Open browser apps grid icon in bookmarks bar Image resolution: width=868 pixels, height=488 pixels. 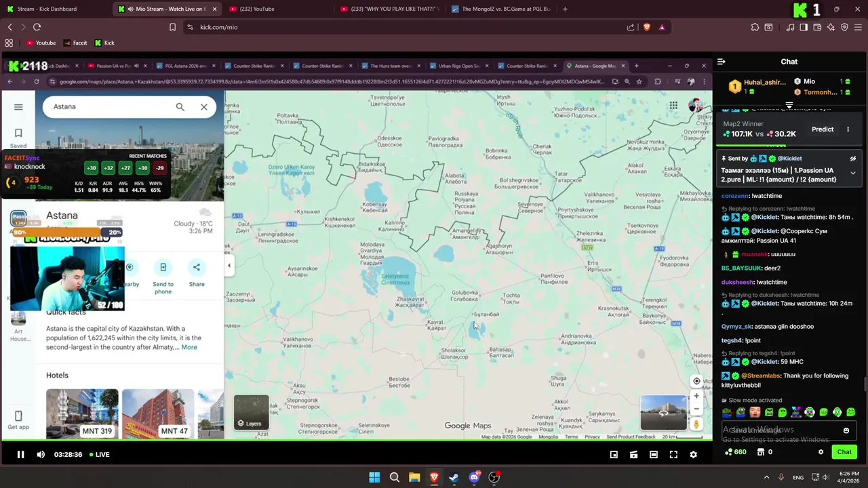(x=9, y=43)
